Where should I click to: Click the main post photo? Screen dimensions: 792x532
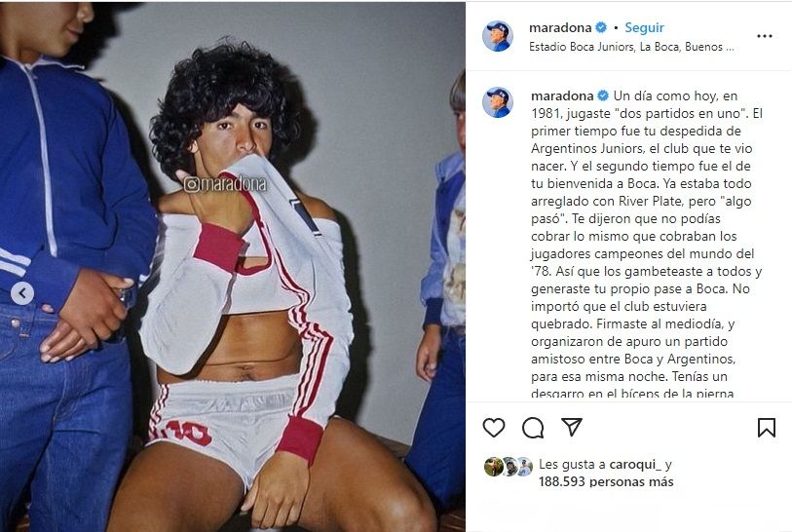tap(233, 267)
